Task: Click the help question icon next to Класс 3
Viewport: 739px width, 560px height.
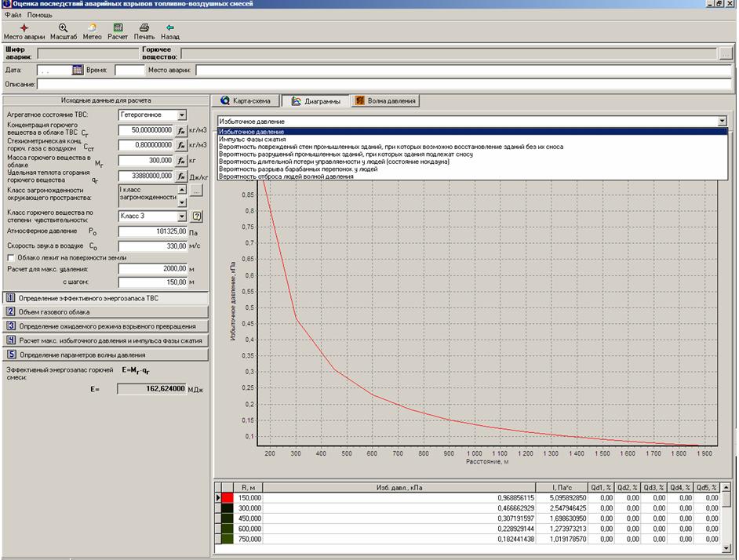Action: click(197, 216)
